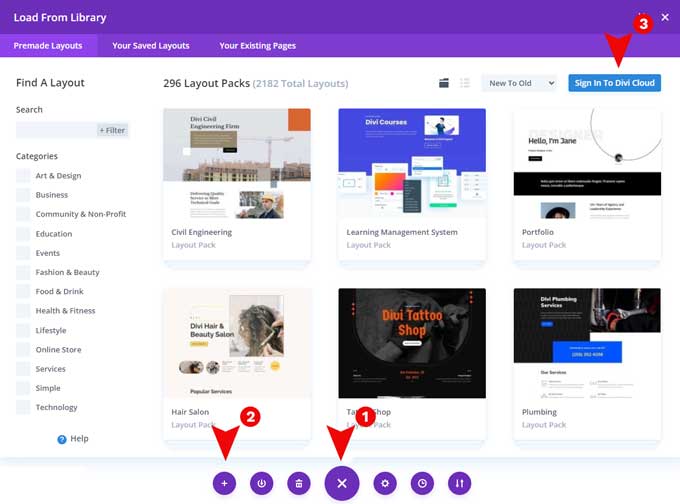Check the Art & Design category
Image resolution: width=680 pixels, height=504 pixels.
(x=23, y=176)
